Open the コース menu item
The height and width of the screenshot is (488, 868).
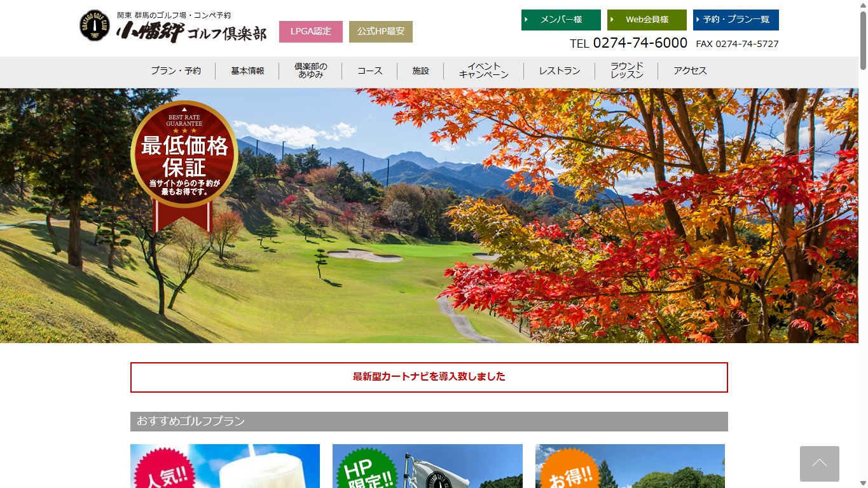click(x=369, y=71)
